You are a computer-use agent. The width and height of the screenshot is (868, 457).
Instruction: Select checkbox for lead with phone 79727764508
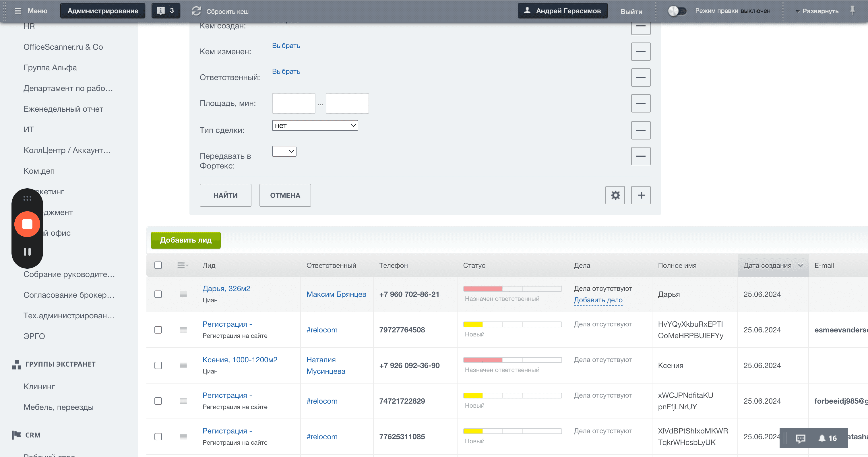coord(158,330)
